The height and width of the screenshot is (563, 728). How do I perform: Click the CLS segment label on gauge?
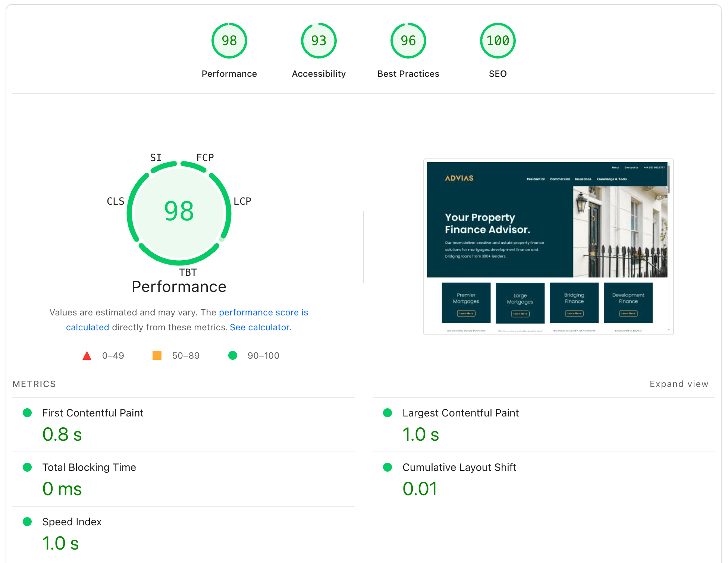click(x=115, y=201)
